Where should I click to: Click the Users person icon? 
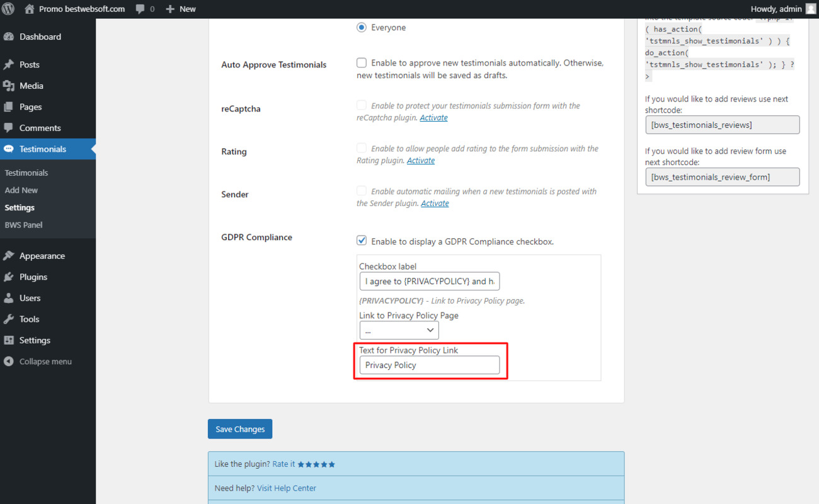(x=9, y=298)
